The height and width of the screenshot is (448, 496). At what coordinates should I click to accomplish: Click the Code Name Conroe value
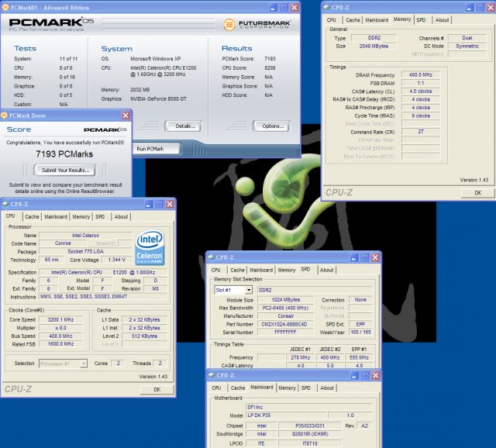tap(63, 243)
